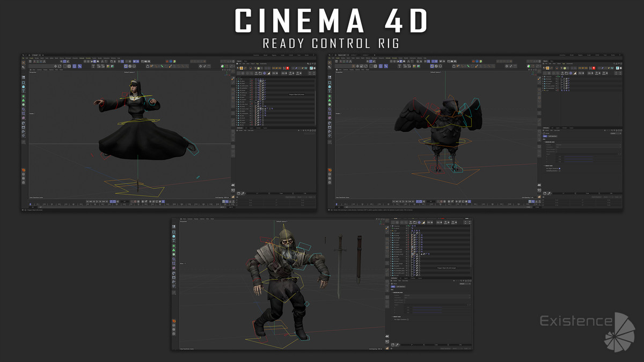
Task: Open View menu in nun viewport
Action: (x=34, y=70)
